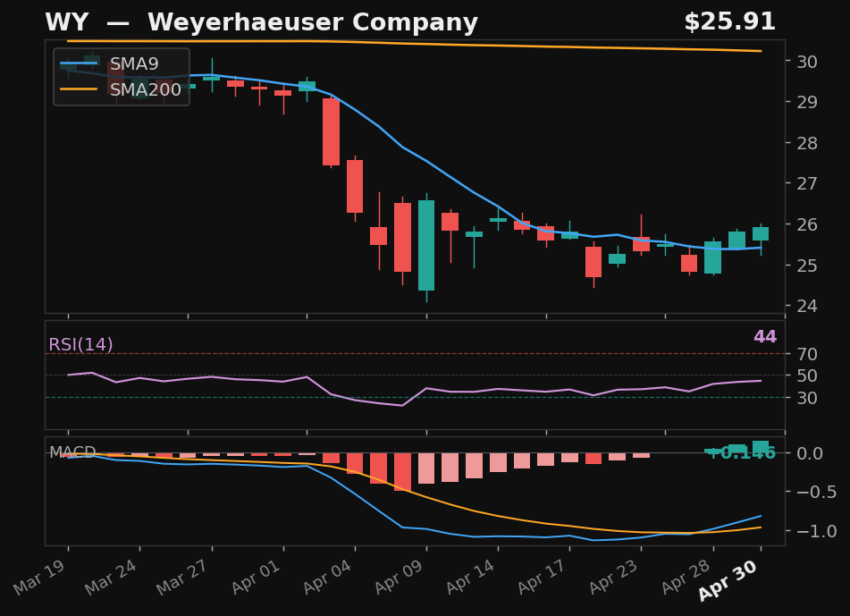The width and height of the screenshot is (850, 616).
Task: Click the orange SMA200 swatch in legend
Action: 79,89
